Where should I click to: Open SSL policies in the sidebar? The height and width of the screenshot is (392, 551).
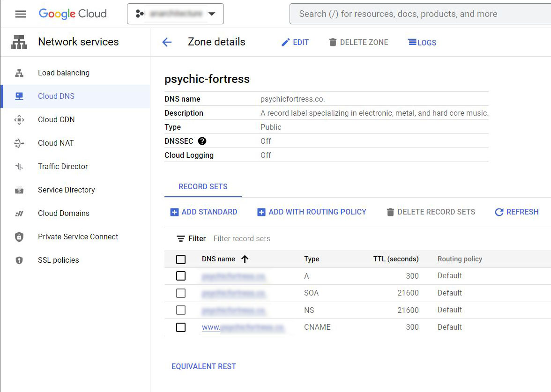(58, 260)
